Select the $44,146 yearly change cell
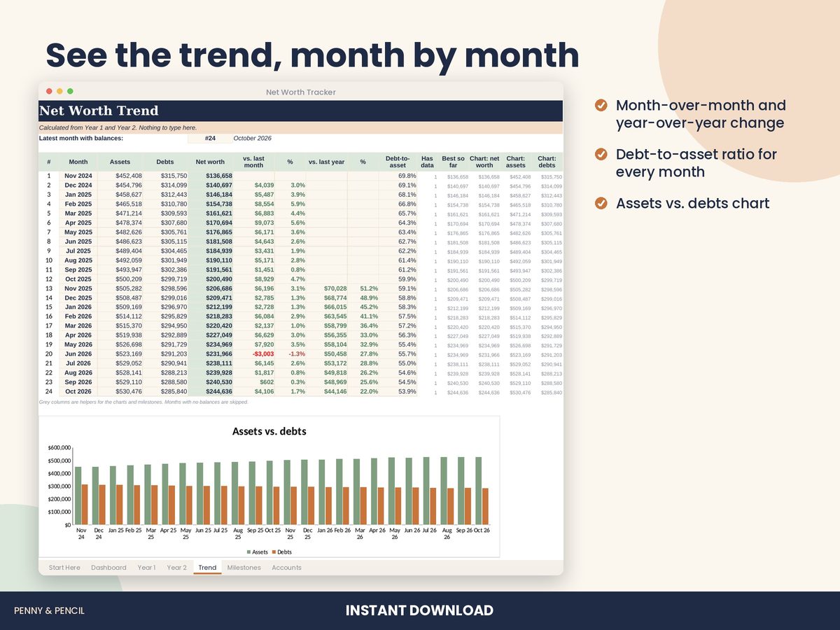This screenshot has width=840, height=630. click(x=326, y=391)
